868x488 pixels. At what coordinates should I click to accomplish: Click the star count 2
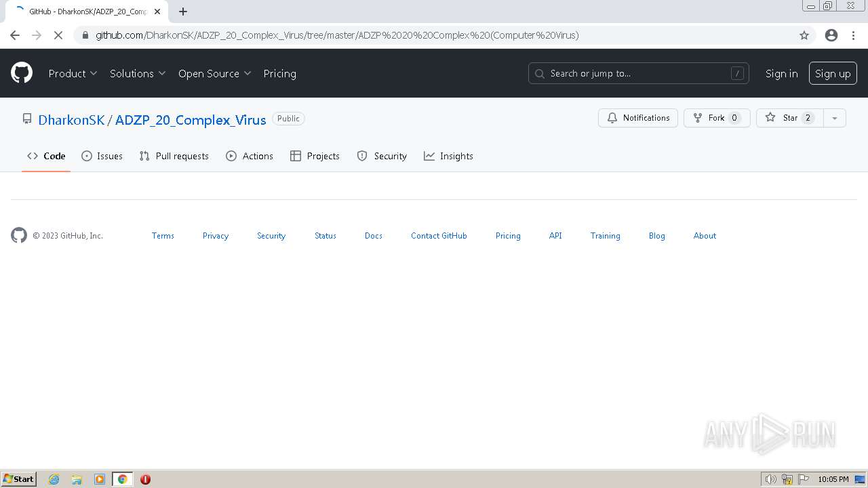click(808, 118)
